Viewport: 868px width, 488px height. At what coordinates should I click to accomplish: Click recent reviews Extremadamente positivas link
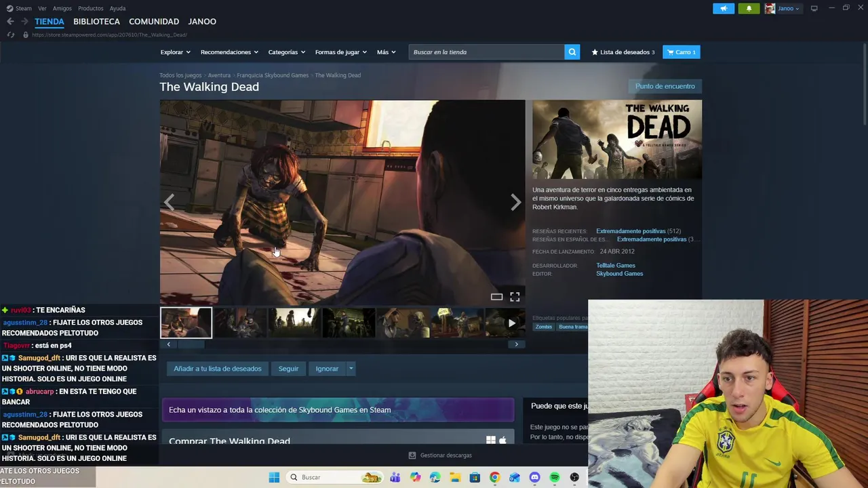[x=631, y=231]
